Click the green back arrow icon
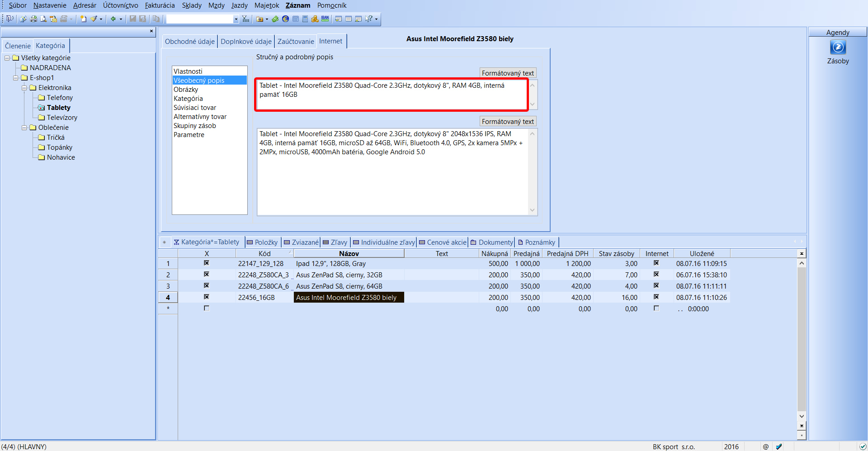 click(x=113, y=19)
